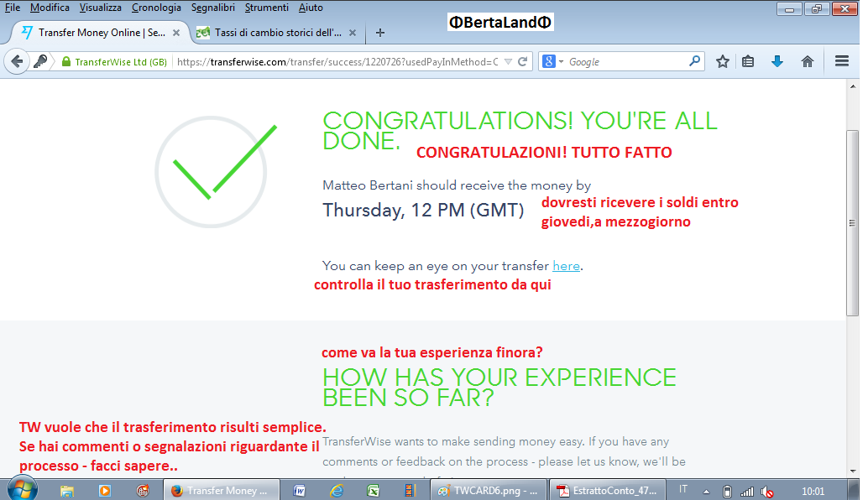Launch the media player taskbar icon
This screenshot has height=500, width=868.
coord(105,491)
